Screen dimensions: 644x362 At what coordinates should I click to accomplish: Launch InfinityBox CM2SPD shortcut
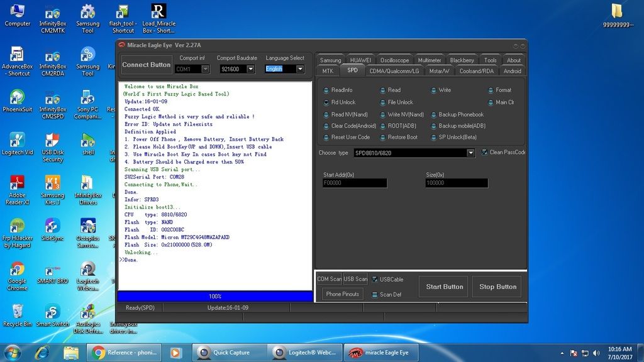pos(53,105)
